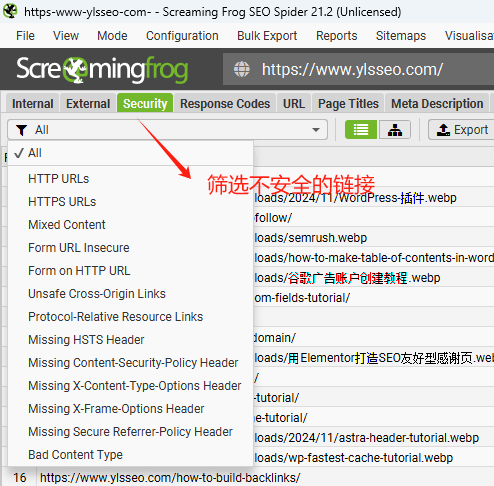Click the filter funnel icon
The width and height of the screenshot is (494, 486).
point(22,130)
